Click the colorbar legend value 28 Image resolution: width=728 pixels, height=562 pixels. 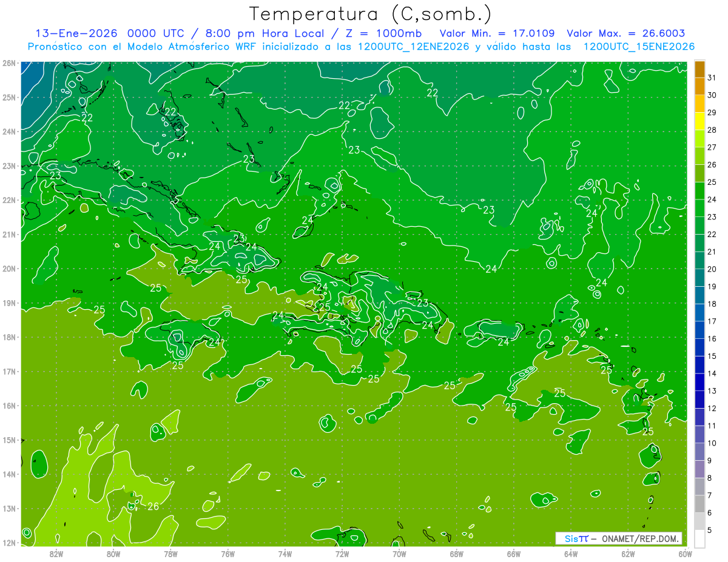pyautogui.click(x=712, y=130)
